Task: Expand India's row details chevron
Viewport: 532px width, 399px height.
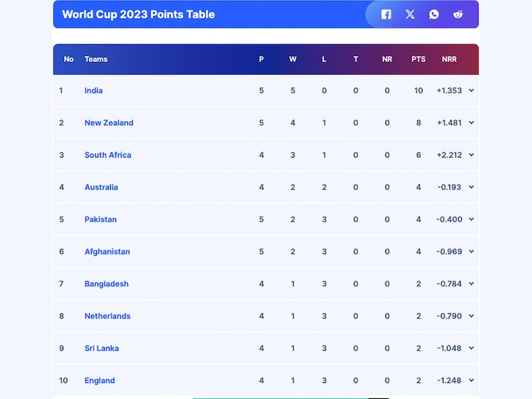Action: [471, 90]
